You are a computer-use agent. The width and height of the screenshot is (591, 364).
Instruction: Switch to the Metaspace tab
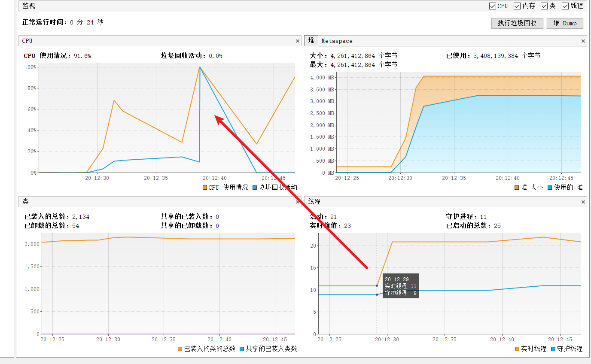[x=337, y=41]
